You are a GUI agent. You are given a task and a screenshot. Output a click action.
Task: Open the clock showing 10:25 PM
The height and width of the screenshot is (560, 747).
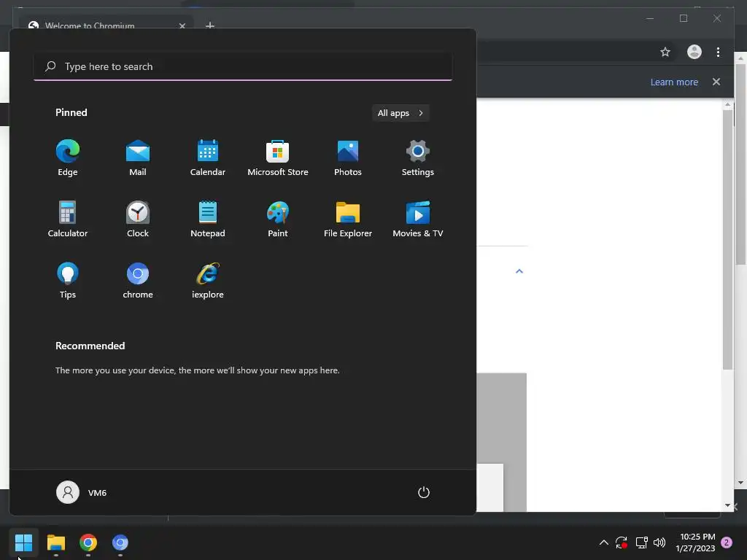[696, 542]
